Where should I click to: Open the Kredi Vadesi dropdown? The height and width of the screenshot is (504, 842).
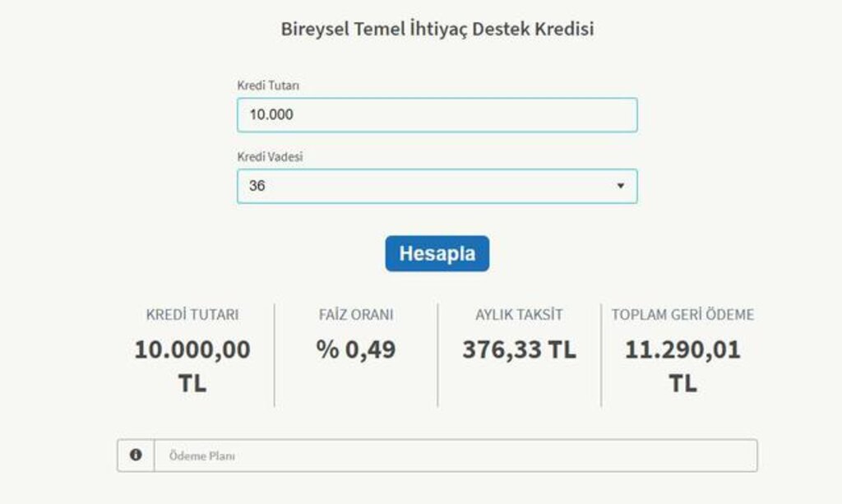click(x=437, y=187)
